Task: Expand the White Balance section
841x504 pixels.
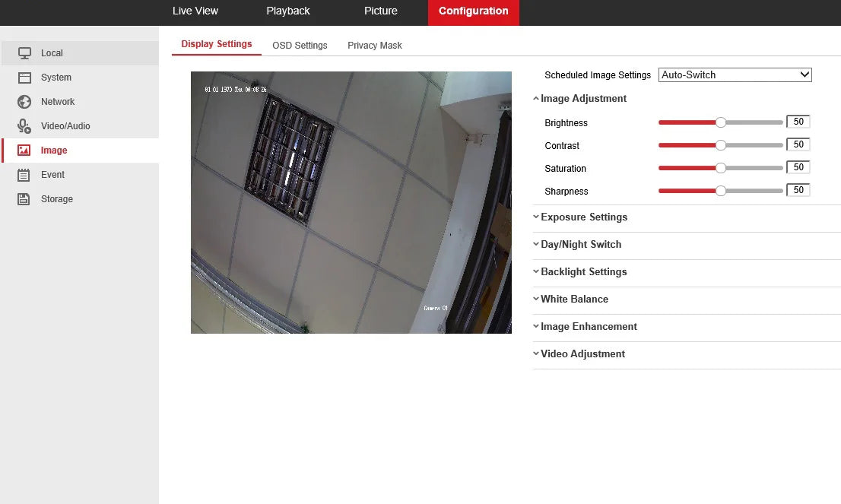Action: pyautogui.click(x=575, y=299)
